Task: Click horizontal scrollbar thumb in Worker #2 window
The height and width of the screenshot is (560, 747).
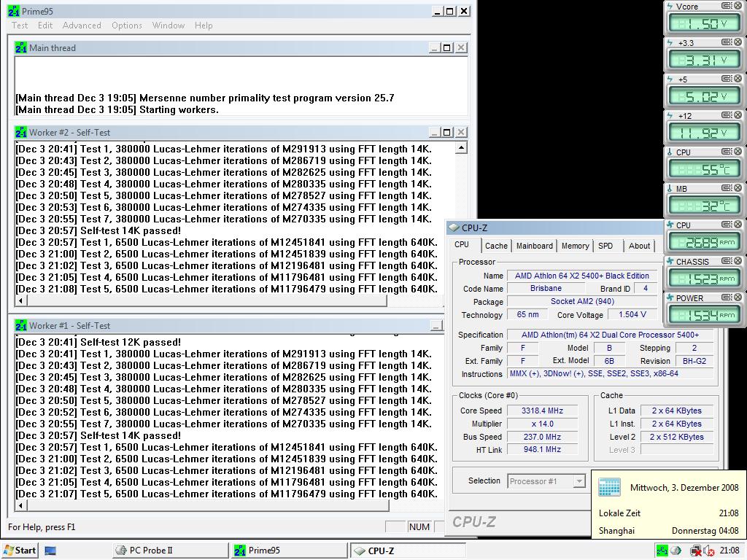Action: (x=206, y=301)
